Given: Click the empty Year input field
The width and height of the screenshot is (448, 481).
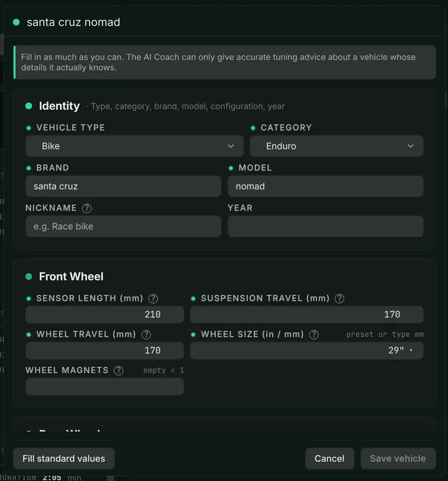Looking at the screenshot, I should [x=325, y=227].
